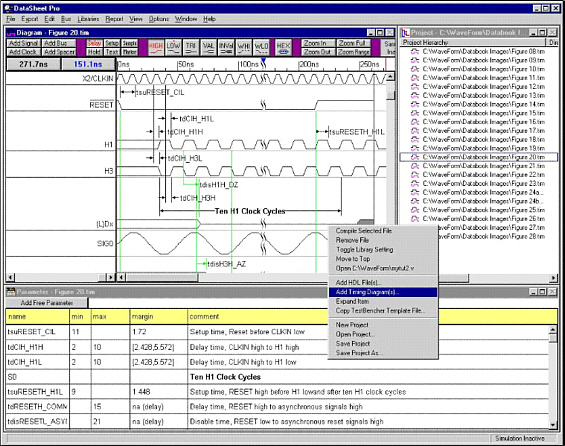This screenshot has width=565, height=446.
Task: Toggle the Sample parameter mode
Action: [x=129, y=43]
